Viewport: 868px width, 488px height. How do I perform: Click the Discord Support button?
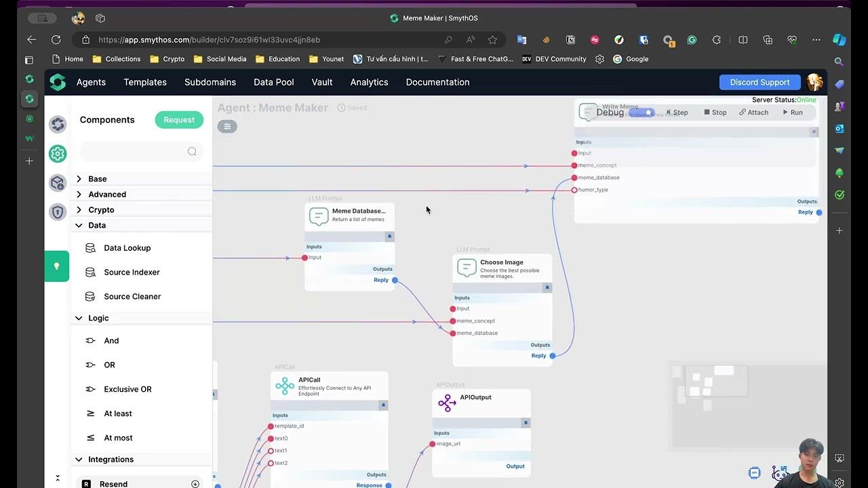coord(759,82)
